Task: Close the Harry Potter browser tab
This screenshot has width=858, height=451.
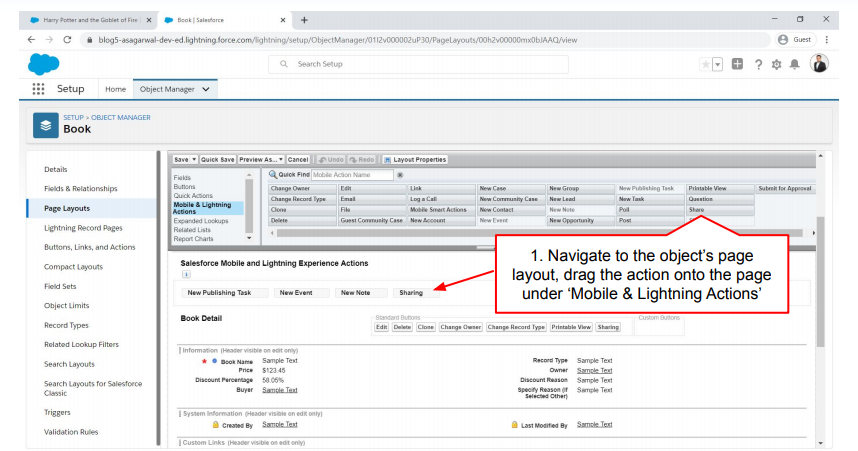Action: point(149,20)
